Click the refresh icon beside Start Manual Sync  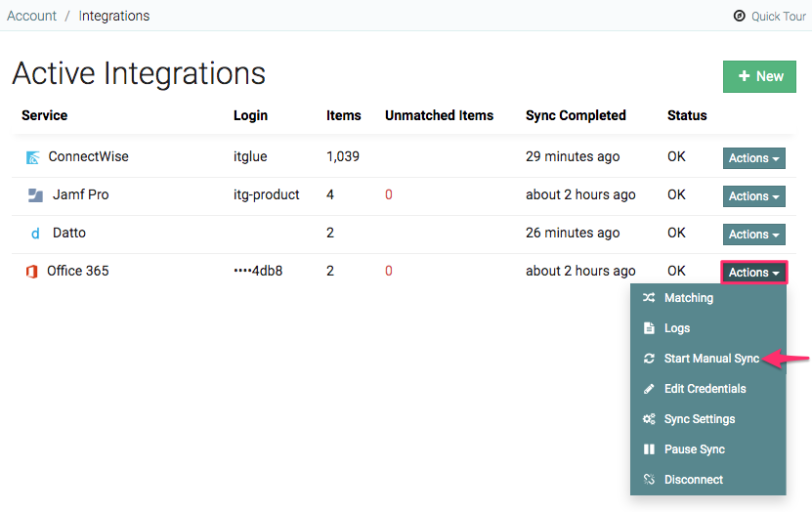(649, 359)
